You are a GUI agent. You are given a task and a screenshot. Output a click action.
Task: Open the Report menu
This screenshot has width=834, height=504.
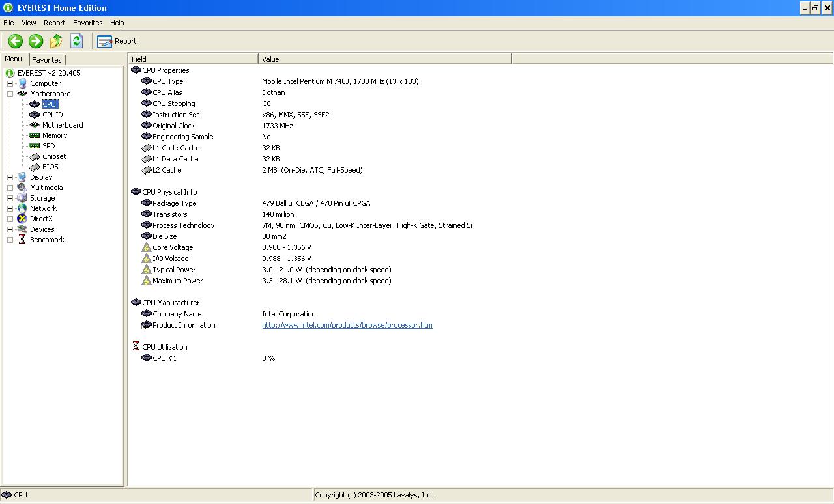[55, 23]
